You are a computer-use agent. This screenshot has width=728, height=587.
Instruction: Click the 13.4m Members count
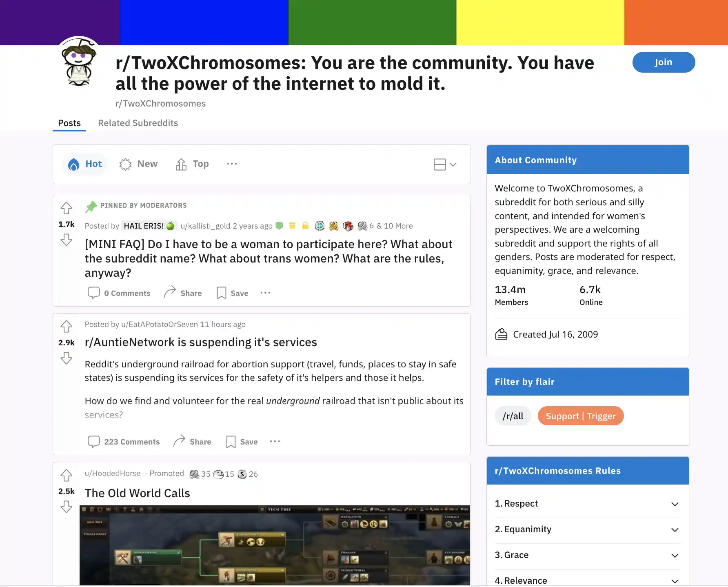[x=511, y=295]
